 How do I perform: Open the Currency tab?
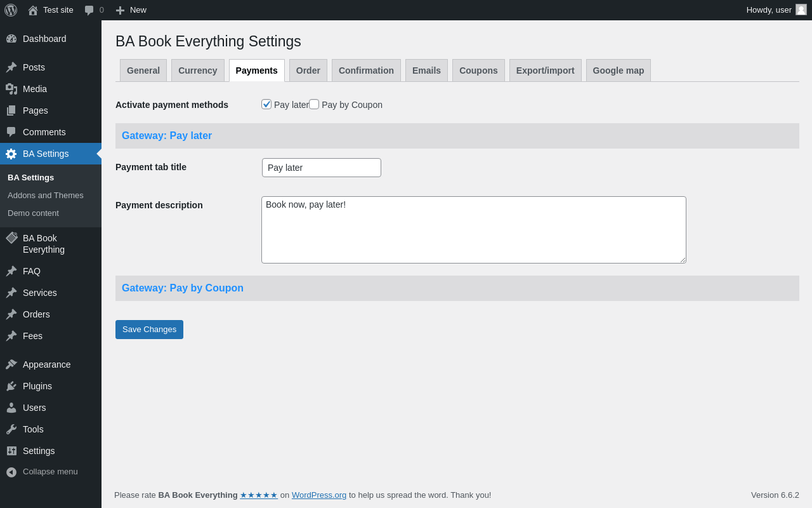pyautogui.click(x=198, y=70)
